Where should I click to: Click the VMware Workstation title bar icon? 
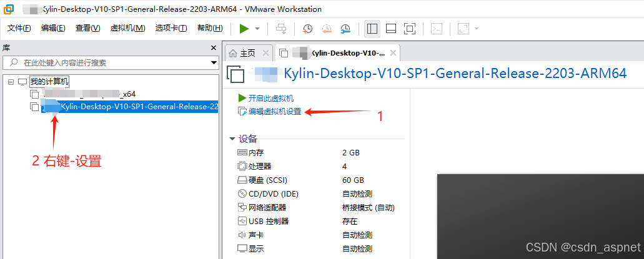pos(9,9)
